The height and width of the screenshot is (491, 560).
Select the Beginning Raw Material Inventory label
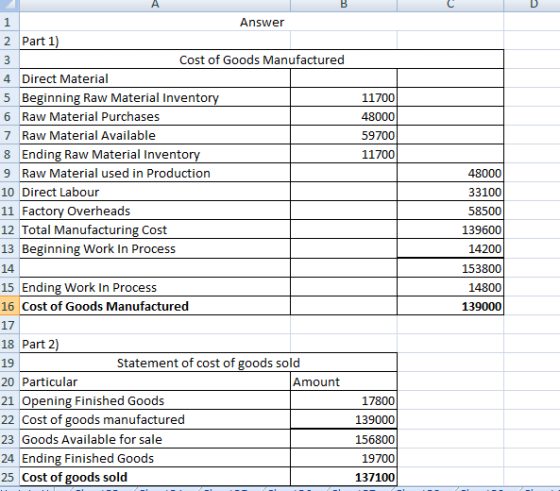(x=155, y=97)
